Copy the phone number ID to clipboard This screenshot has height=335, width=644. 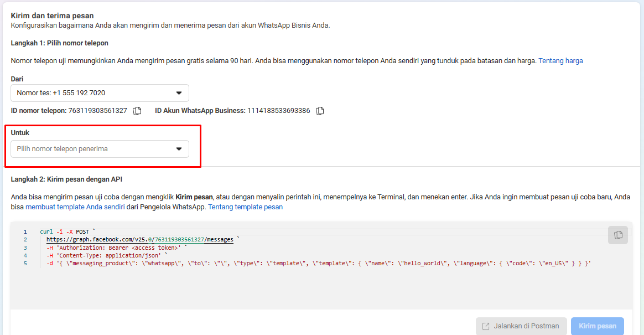[x=137, y=111]
